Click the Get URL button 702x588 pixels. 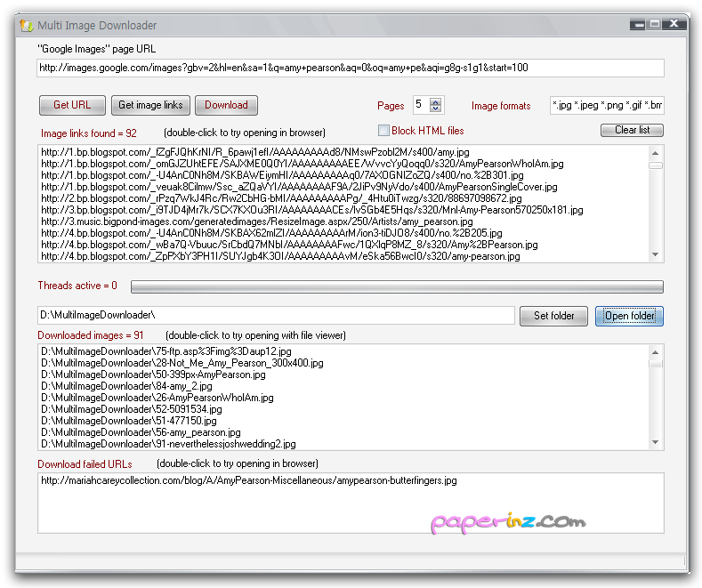pos(72,105)
